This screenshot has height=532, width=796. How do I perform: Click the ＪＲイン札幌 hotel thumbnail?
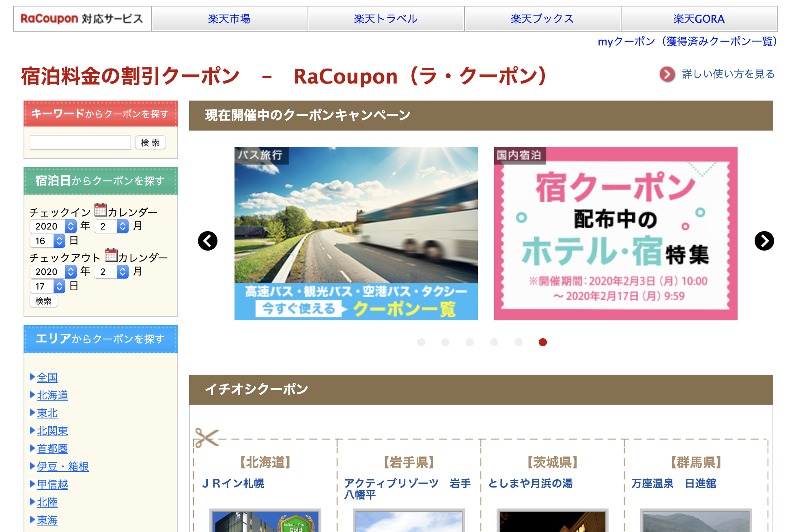click(x=265, y=521)
